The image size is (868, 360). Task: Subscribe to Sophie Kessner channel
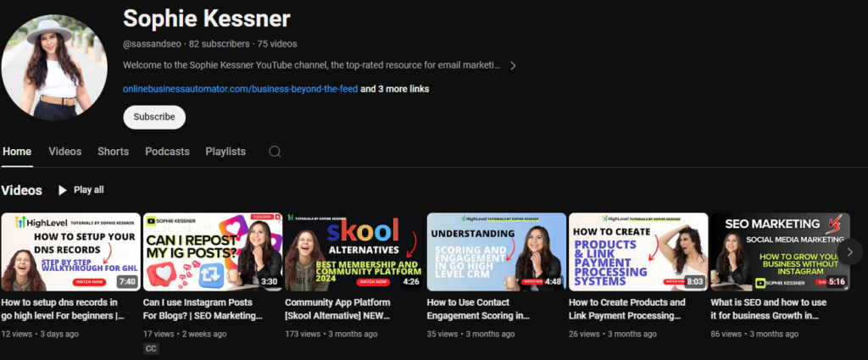pos(154,117)
